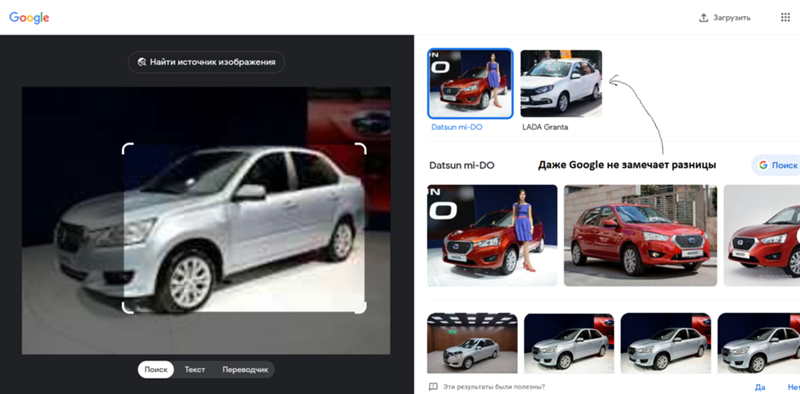
Task: Click the Google G icon in Поиск button
Action: coord(763,165)
